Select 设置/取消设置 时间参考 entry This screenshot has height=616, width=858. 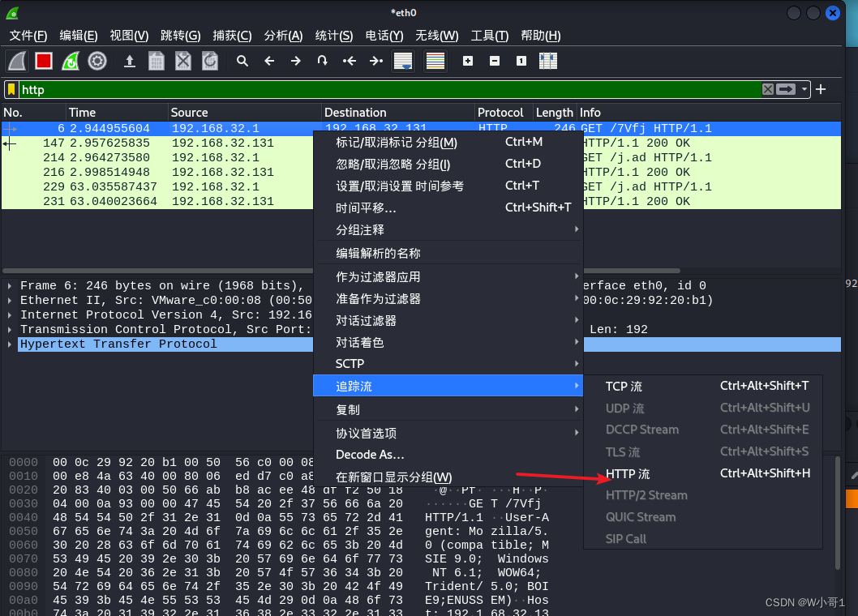pyautogui.click(x=448, y=186)
